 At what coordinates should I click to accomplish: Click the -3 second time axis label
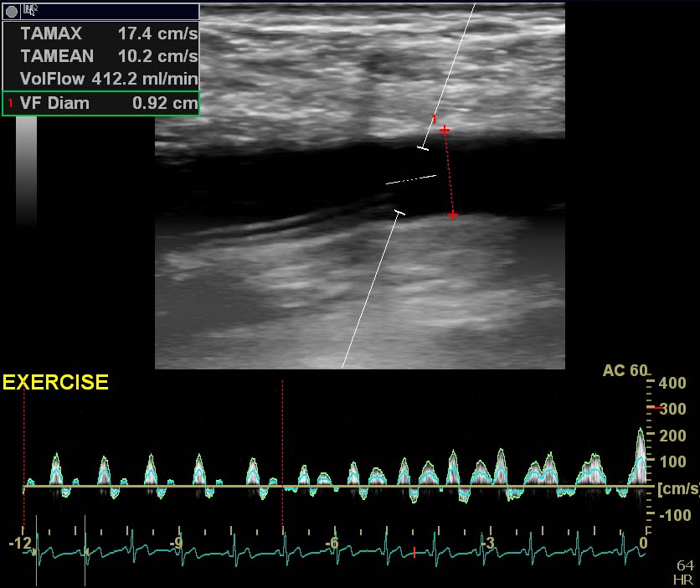tap(487, 543)
